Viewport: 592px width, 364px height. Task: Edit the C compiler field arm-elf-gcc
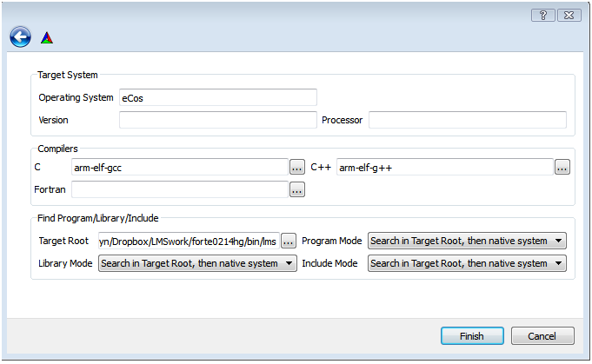pyautogui.click(x=180, y=167)
